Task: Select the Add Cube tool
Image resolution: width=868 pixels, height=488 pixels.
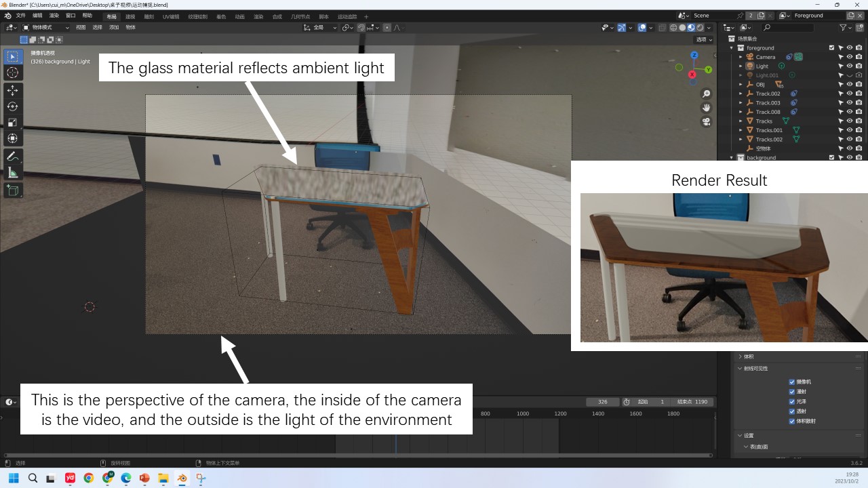Action: pos(13,190)
